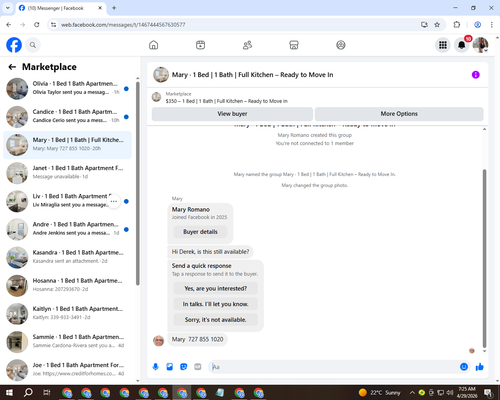
Task: Open the taskbar clock and date
Action: pos(467,393)
